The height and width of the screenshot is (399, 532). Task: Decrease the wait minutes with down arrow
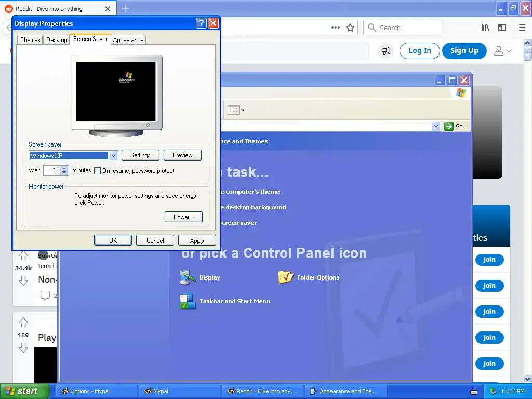click(x=64, y=172)
